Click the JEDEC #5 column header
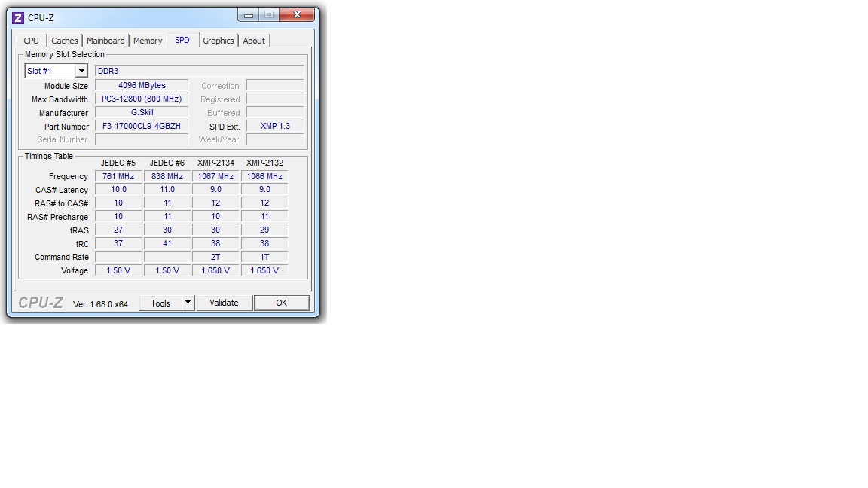Screen dimensions: 868x488 (118, 163)
